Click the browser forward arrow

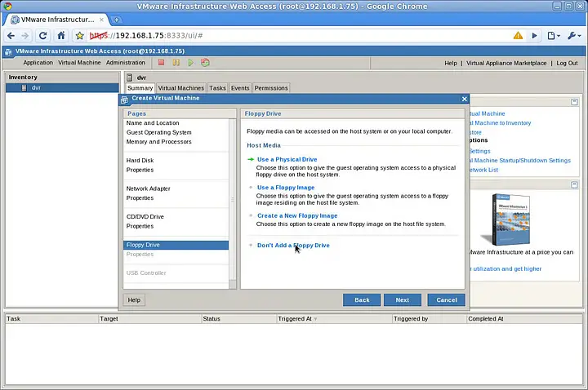(x=24, y=36)
